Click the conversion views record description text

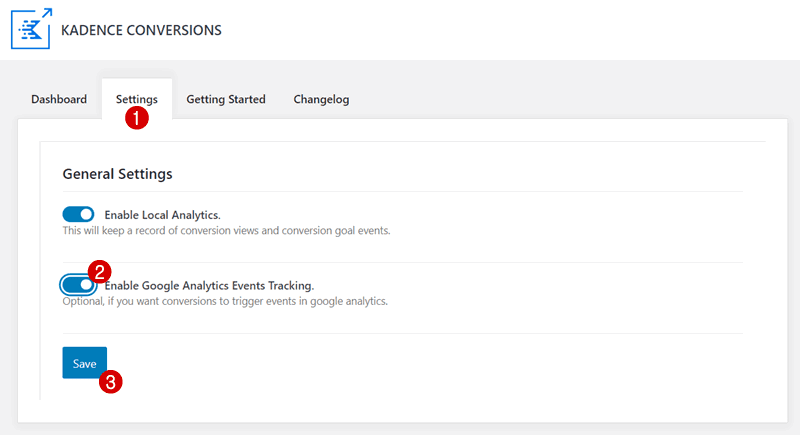point(227,231)
